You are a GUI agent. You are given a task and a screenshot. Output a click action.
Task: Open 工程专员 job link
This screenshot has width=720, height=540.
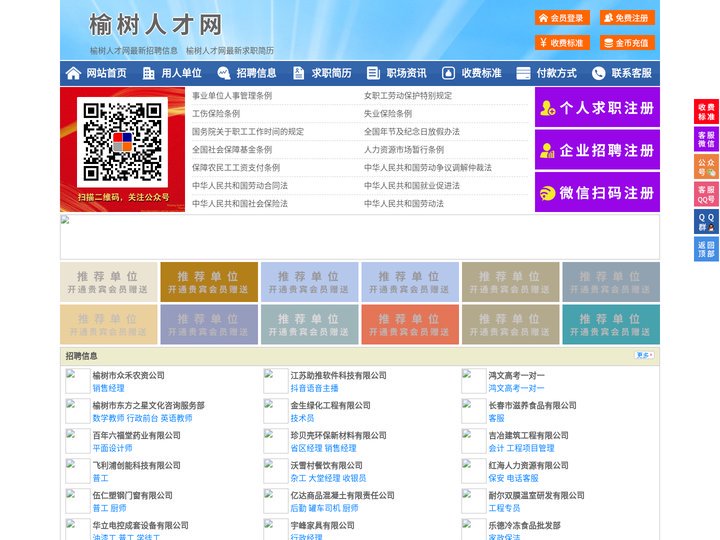pyautogui.click(x=504, y=508)
